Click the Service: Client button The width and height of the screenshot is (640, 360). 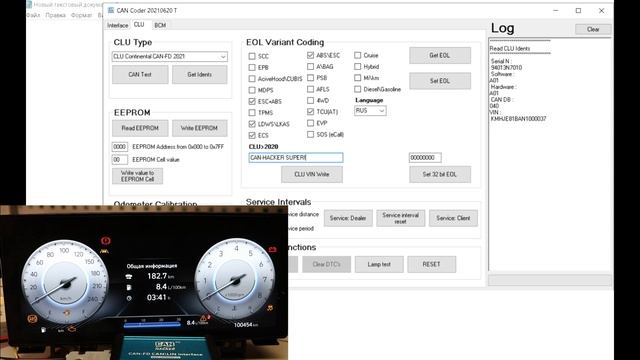[x=453, y=218]
